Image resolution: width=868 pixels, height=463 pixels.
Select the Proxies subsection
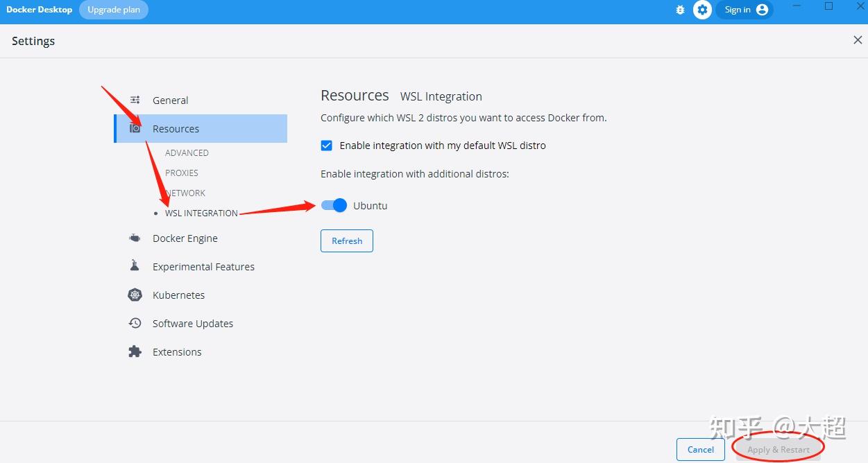[181, 173]
